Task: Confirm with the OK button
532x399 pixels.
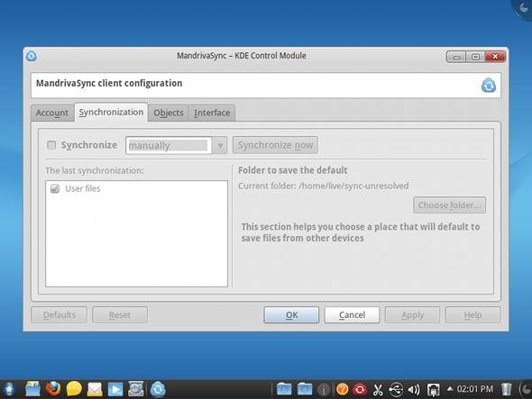Action: pyautogui.click(x=291, y=315)
